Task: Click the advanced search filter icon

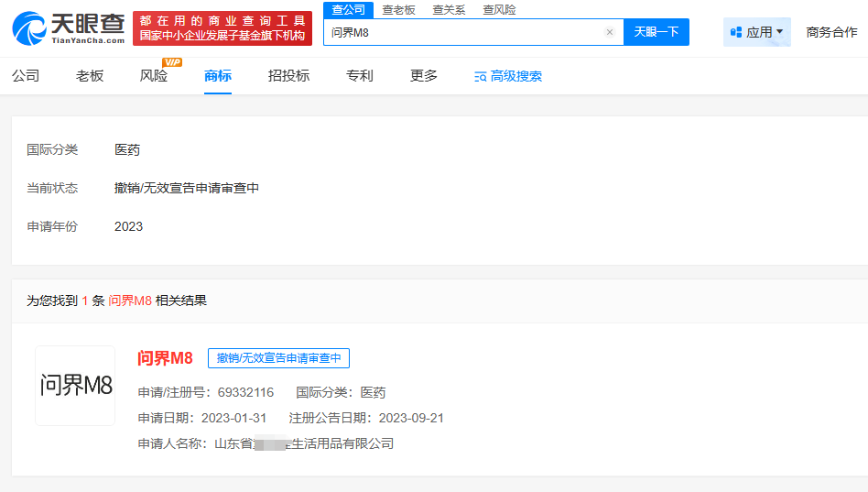Action: pyautogui.click(x=481, y=76)
